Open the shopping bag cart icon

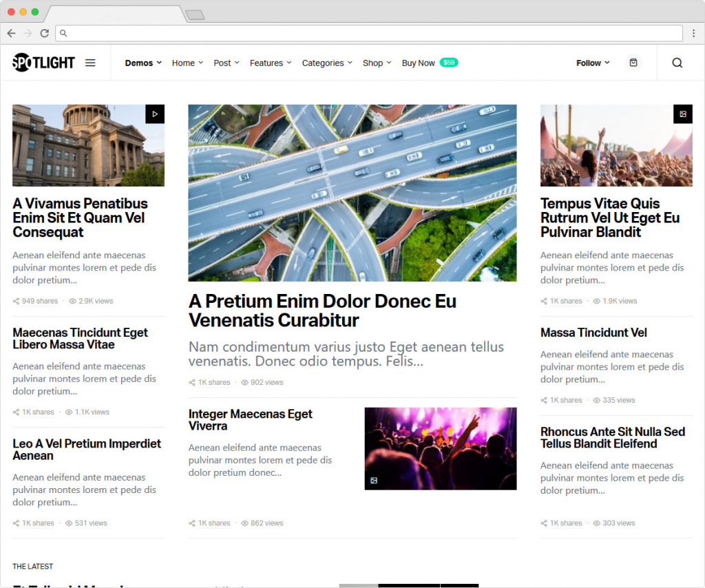point(633,63)
